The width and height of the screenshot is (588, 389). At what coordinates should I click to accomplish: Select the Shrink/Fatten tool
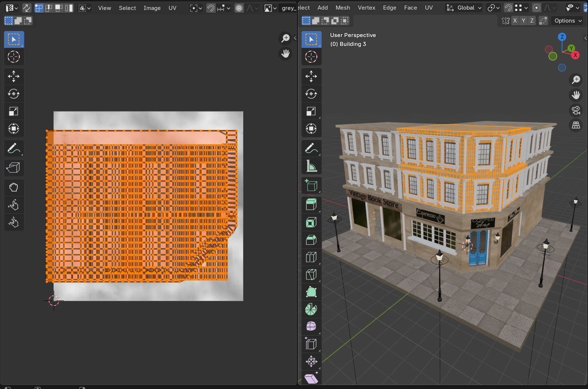tap(311, 361)
